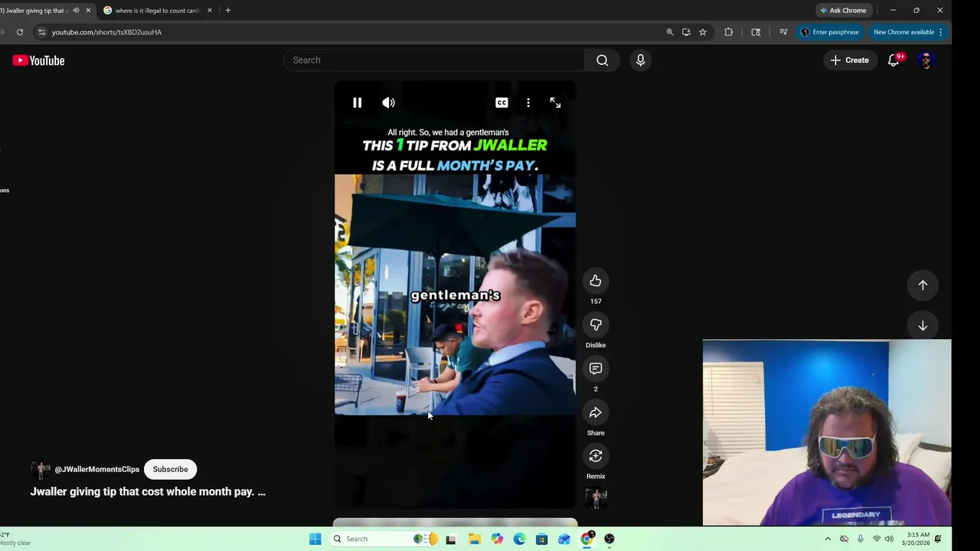980x551 pixels.
Task: Expand the Short to fullscreen
Action: (555, 103)
